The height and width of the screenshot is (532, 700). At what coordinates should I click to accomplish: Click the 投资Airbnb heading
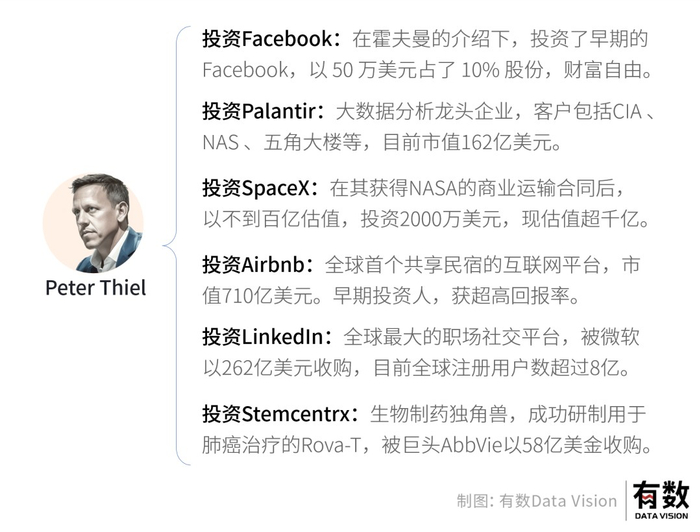255,265
